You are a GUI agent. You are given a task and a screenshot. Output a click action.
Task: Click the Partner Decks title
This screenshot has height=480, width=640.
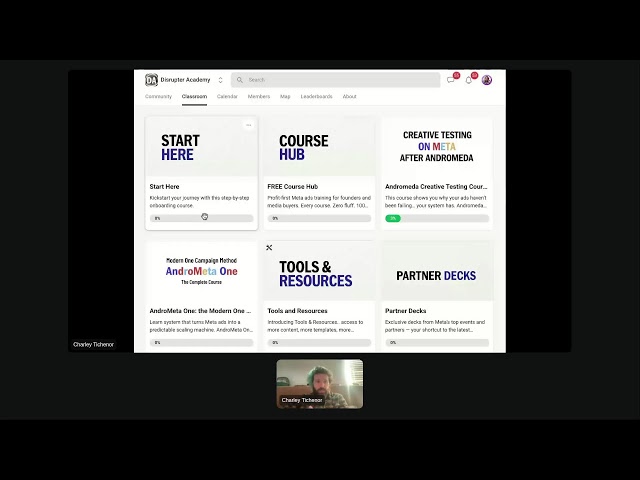click(405, 311)
